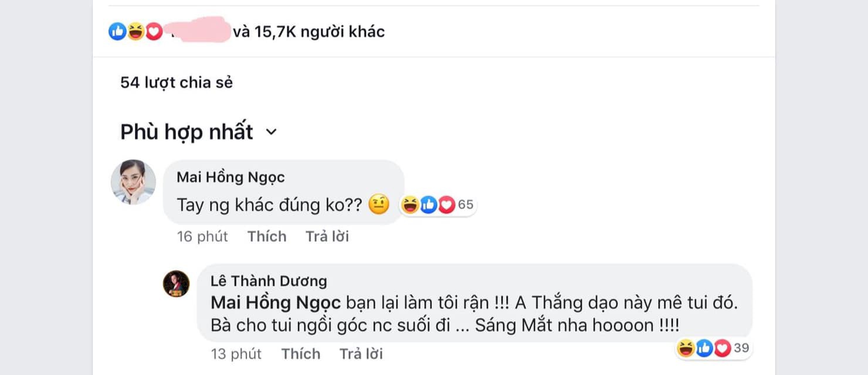Image resolution: width=868 pixels, height=375 pixels.
Task: Like Mai Hồng Ngọc's comment with Thích
Action: tap(267, 236)
